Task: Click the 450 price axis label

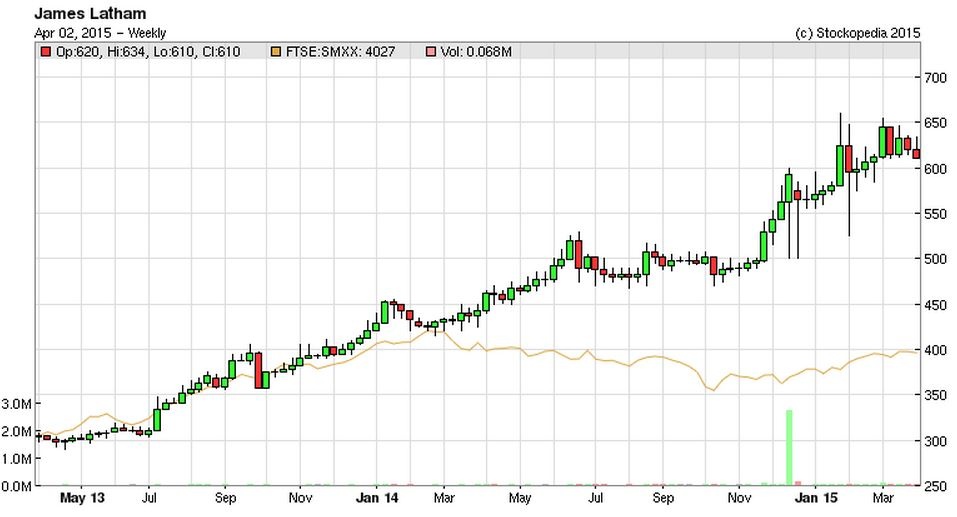Action: pyautogui.click(x=935, y=305)
